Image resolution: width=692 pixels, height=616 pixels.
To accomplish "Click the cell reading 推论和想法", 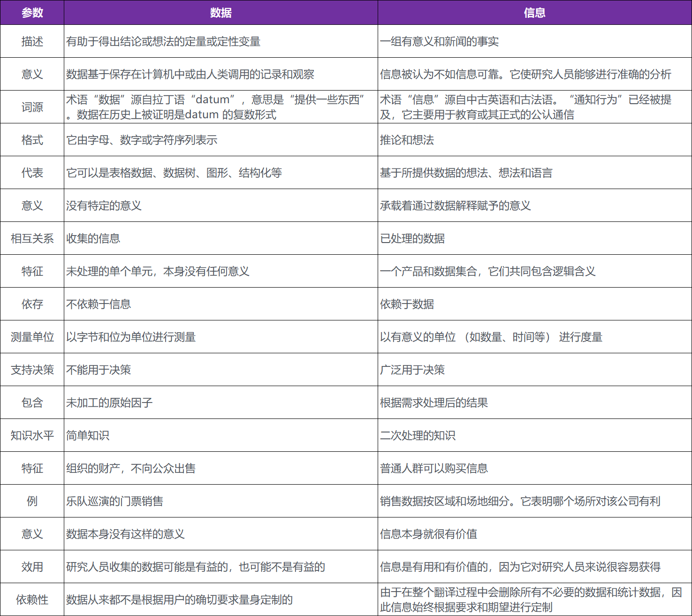I will [407, 140].
